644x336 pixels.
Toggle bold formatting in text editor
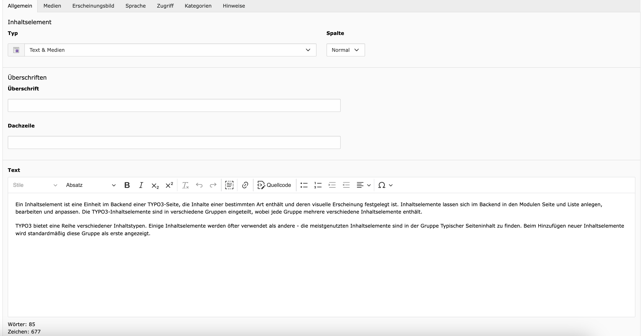(x=127, y=185)
